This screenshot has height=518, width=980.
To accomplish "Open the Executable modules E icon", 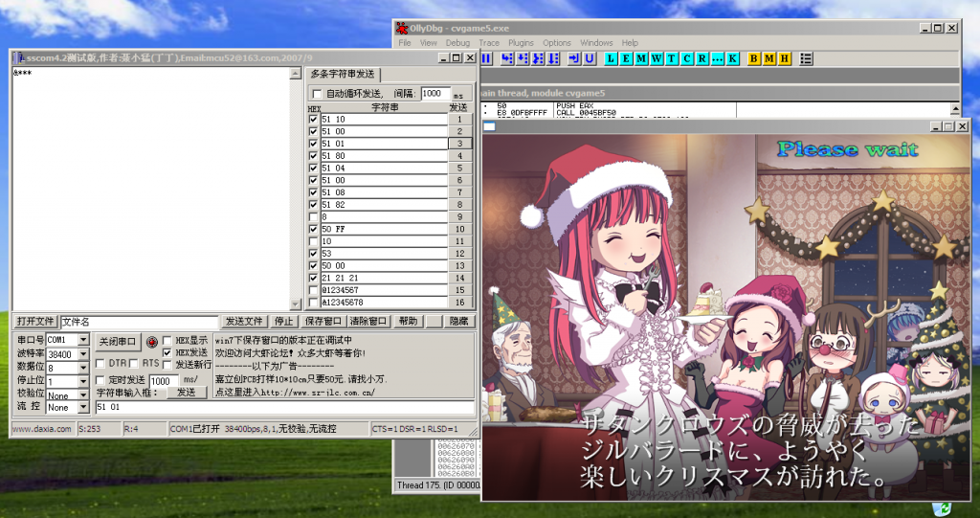I will (626, 58).
